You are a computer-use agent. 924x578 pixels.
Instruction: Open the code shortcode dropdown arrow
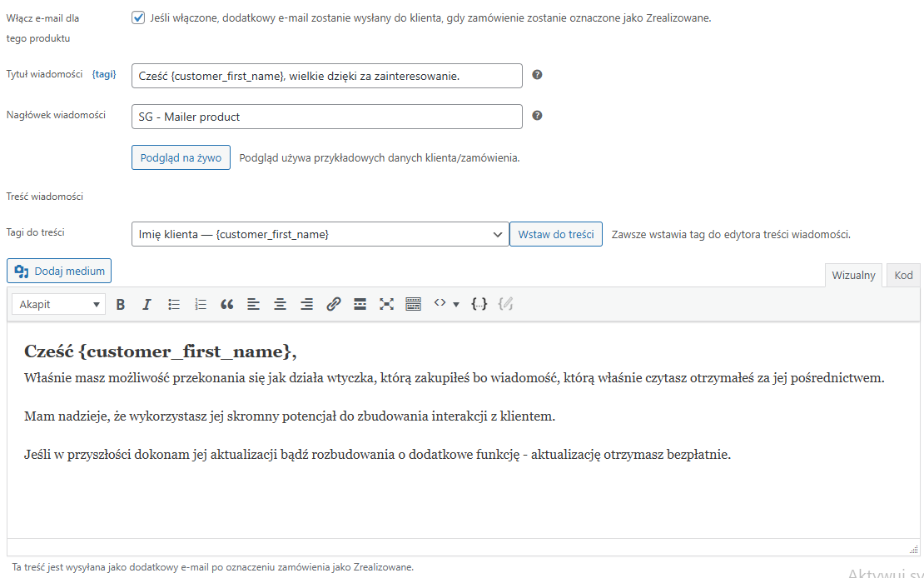(456, 305)
